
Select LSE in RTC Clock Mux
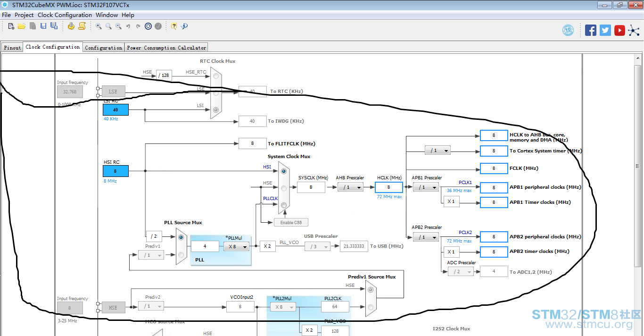click(x=216, y=92)
